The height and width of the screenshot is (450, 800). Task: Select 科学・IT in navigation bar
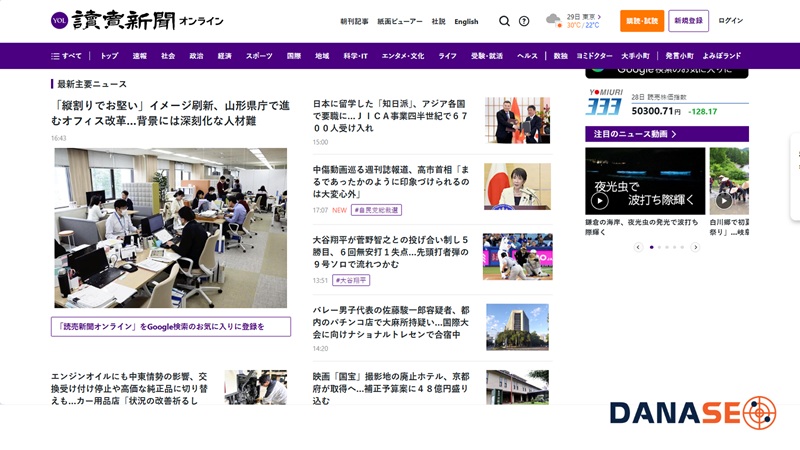[x=356, y=56]
